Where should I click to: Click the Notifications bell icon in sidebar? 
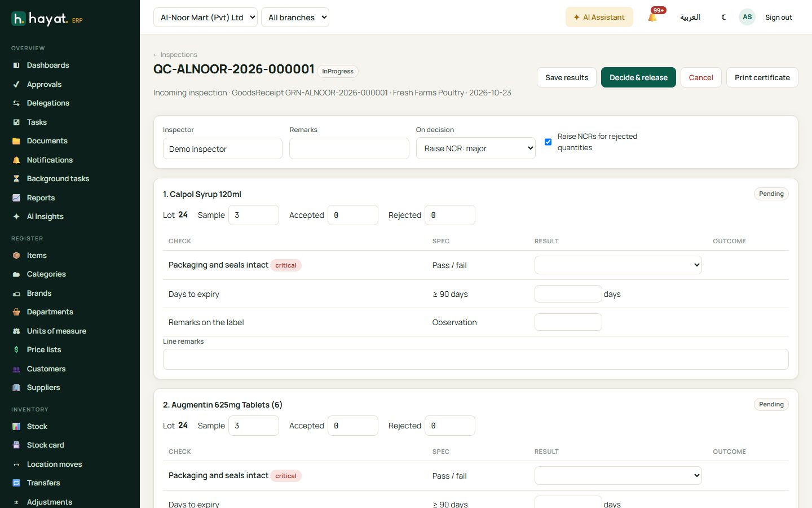pos(16,160)
